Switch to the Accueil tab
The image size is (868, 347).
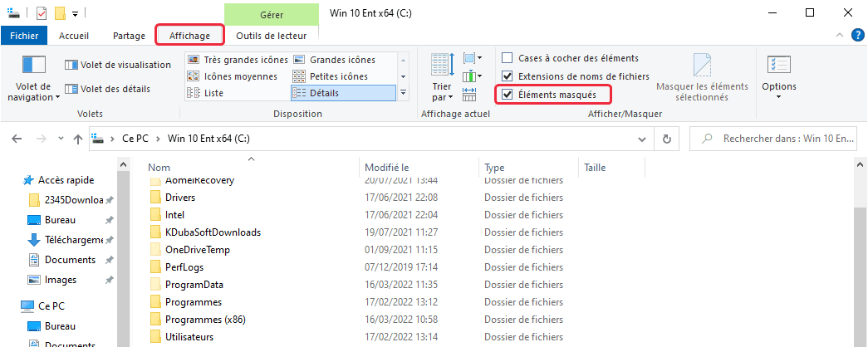(74, 36)
